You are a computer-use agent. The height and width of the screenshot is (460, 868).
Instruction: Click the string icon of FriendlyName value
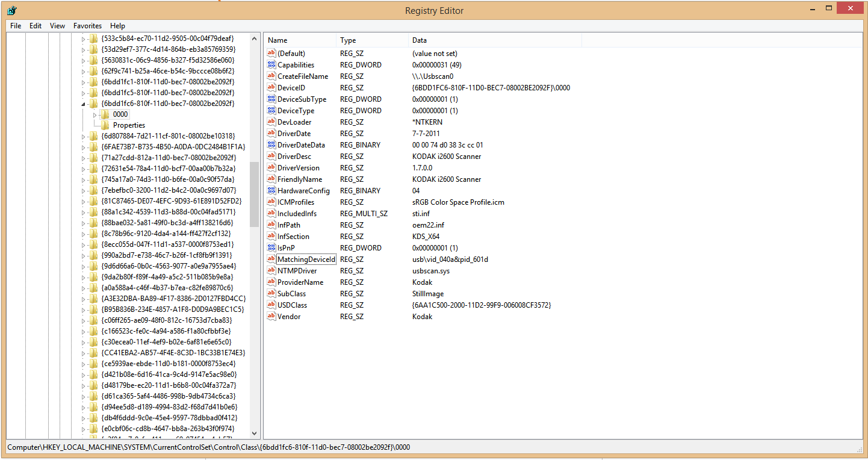pyautogui.click(x=271, y=179)
